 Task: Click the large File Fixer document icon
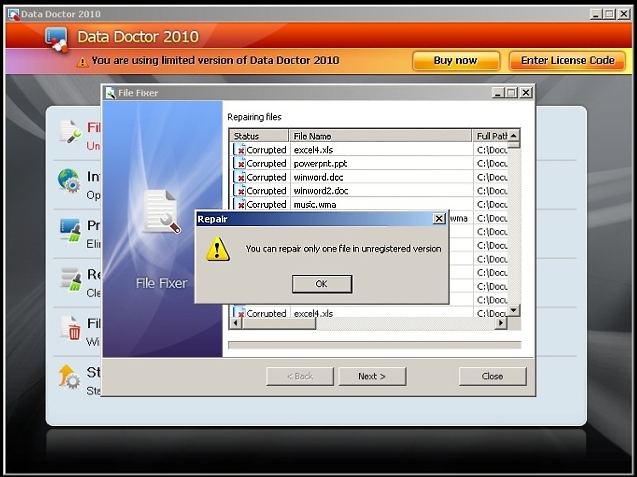161,212
